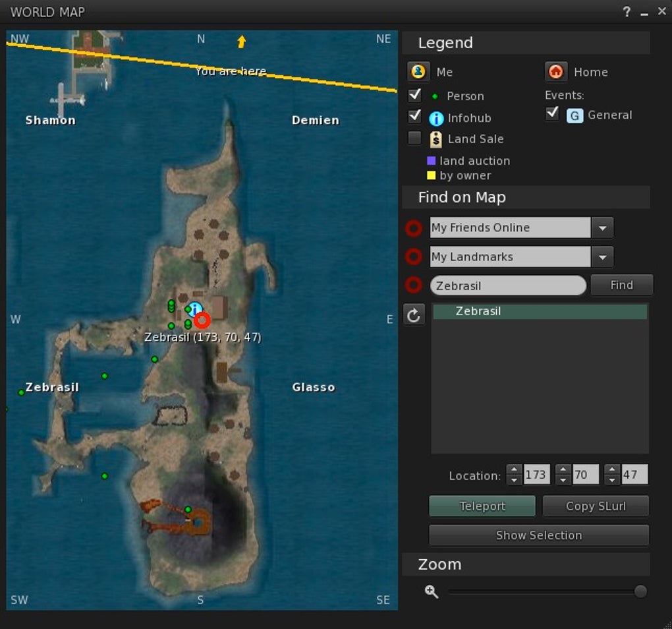Screen dimensions: 672x629
Task: Click the Glasso region label on map
Action: tap(314, 387)
